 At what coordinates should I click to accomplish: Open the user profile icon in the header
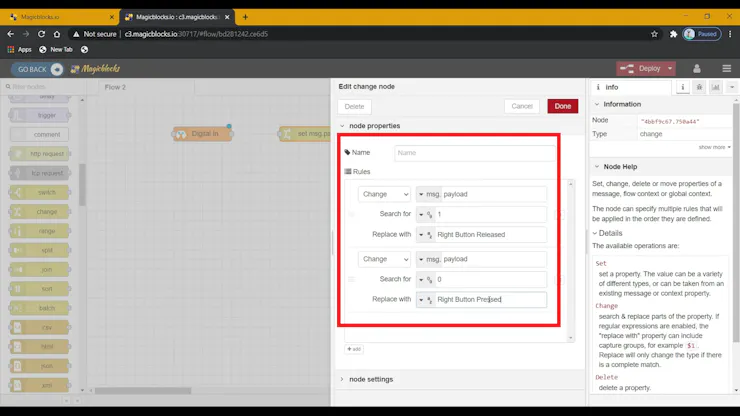(697, 69)
